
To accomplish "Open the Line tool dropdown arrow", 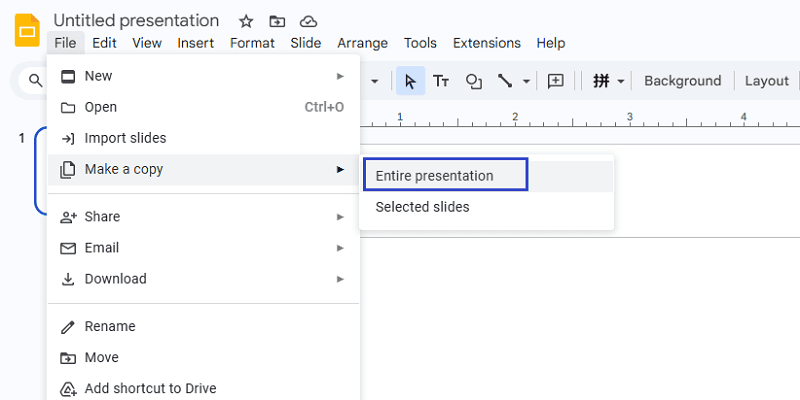I will click(x=527, y=81).
